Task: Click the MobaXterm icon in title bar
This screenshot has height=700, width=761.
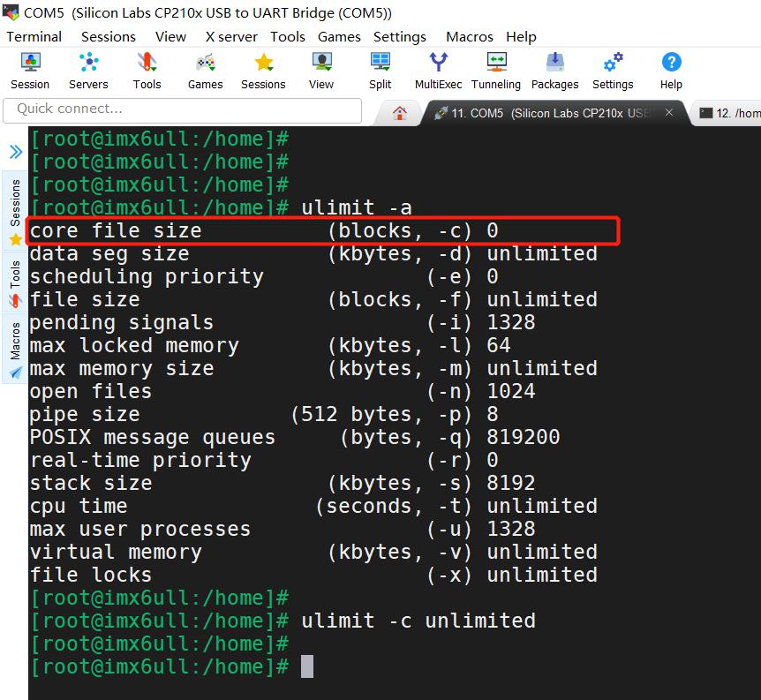Action: [11, 11]
